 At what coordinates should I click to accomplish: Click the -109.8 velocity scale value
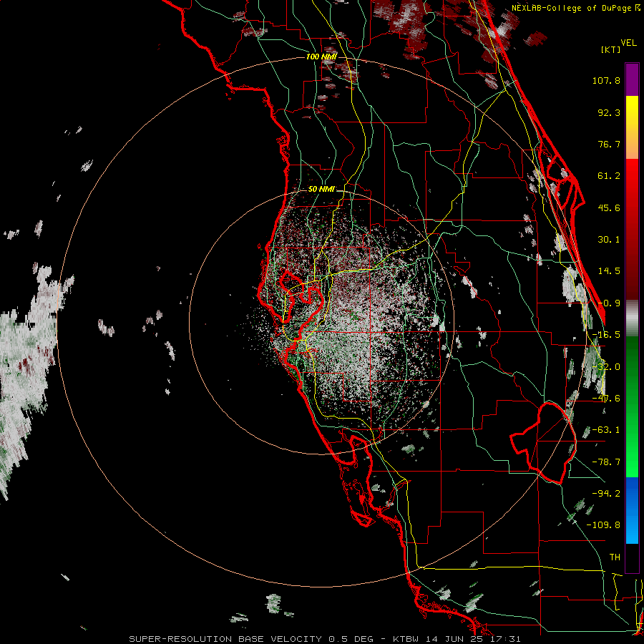pos(603,525)
